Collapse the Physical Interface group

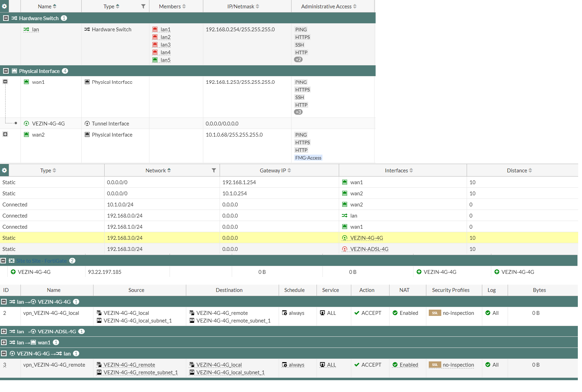point(6,71)
